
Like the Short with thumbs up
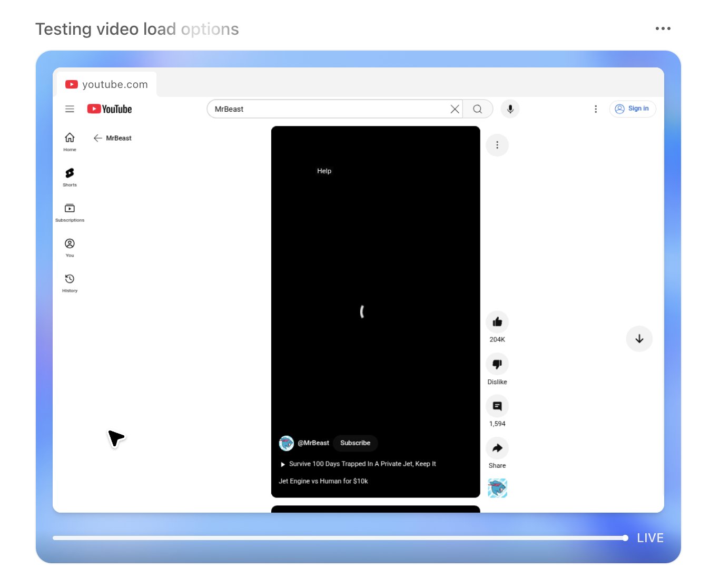497,322
